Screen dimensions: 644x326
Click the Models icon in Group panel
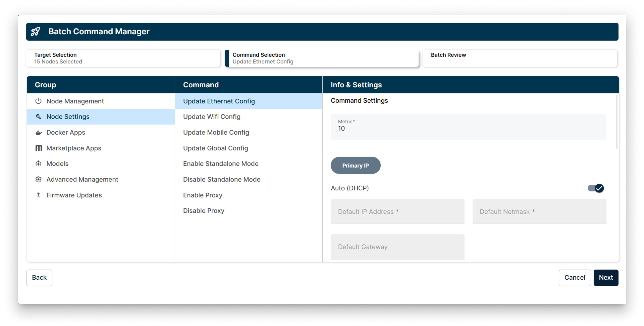click(38, 164)
